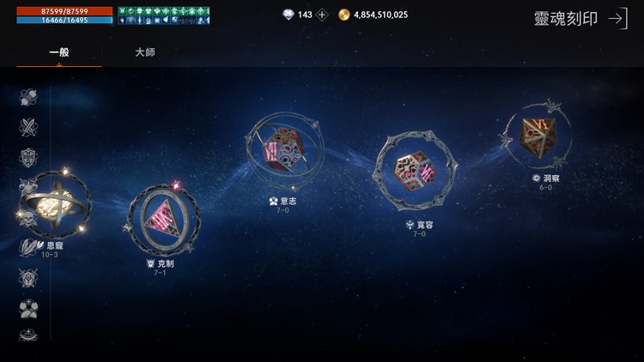Select the potion bottles sidebar icon

click(x=28, y=309)
